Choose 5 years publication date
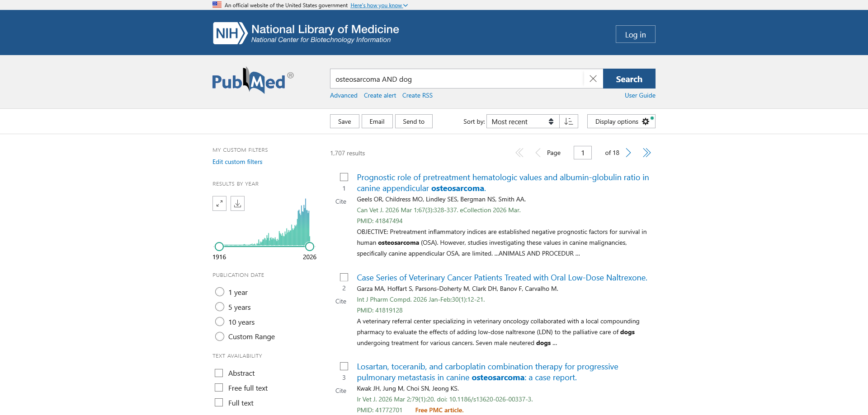868x415 pixels. 220,307
